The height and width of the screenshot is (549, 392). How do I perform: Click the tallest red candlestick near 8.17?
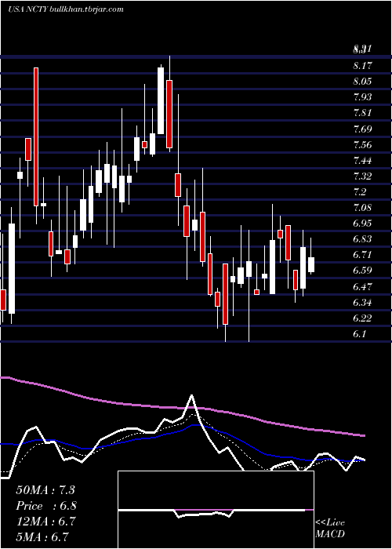click(36, 136)
